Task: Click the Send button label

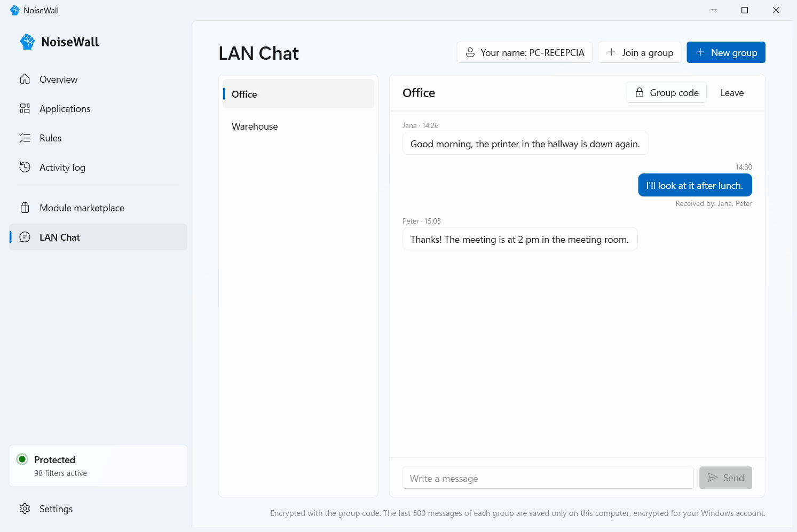Action: pos(733,478)
